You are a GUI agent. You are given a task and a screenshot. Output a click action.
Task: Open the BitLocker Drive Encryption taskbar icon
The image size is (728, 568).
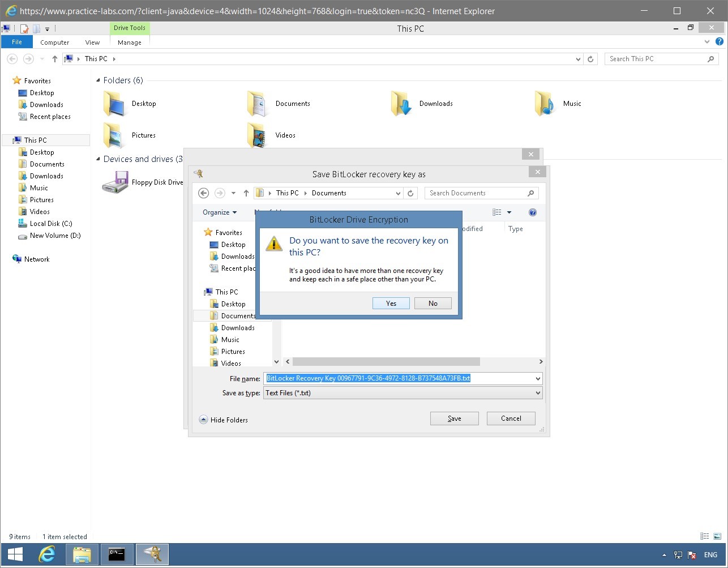tap(152, 554)
